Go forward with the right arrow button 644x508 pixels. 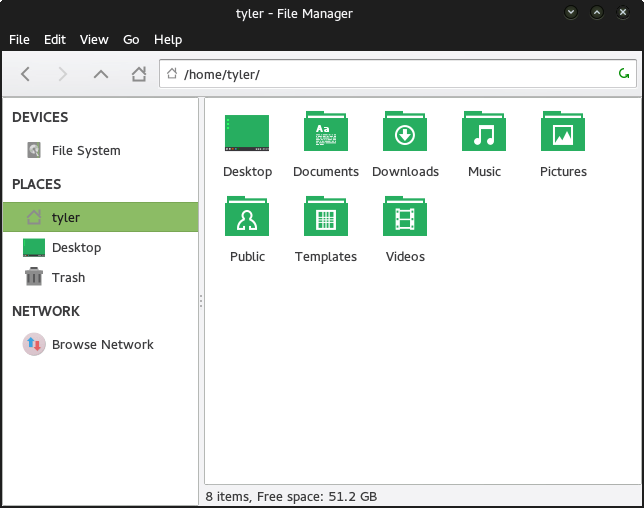point(62,74)
